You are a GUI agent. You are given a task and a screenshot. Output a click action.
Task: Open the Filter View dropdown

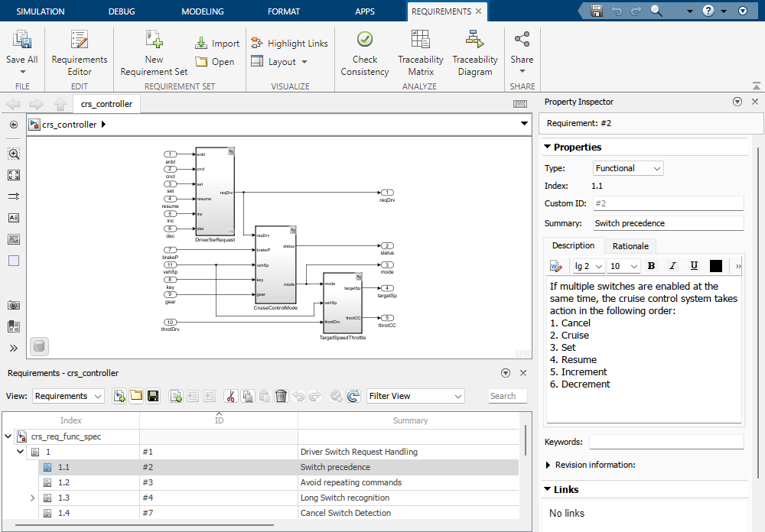[415, 396]
